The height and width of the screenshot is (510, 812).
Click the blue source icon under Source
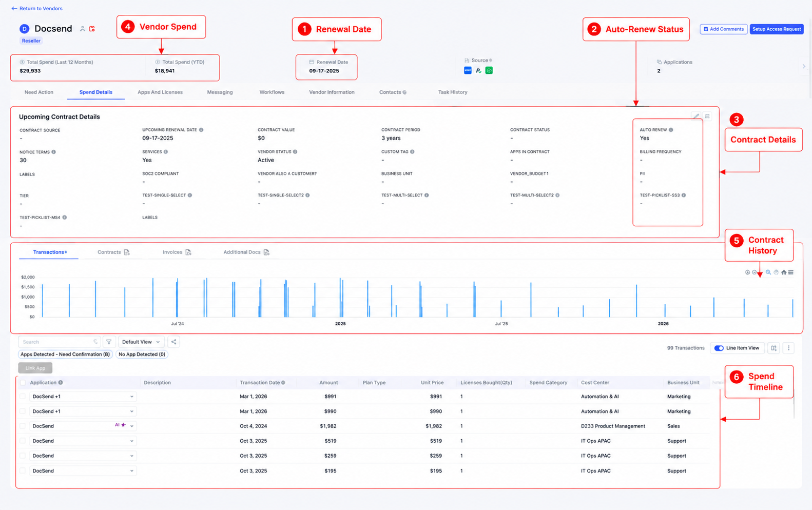pyautogui.click(x=468, y=70)
